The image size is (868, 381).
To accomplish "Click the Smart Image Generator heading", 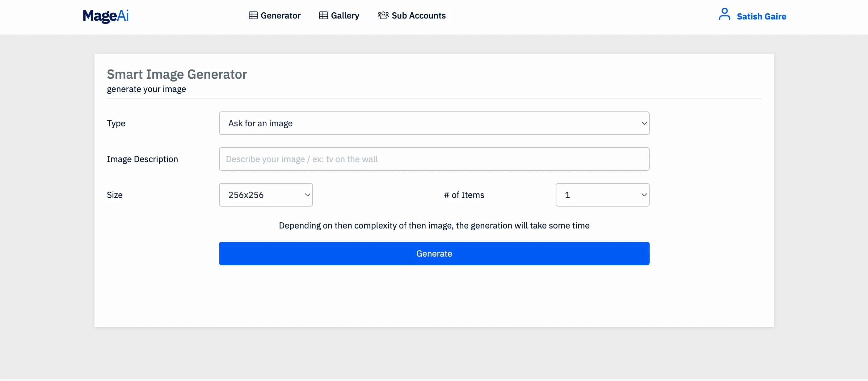I will (x=177, y=74).
